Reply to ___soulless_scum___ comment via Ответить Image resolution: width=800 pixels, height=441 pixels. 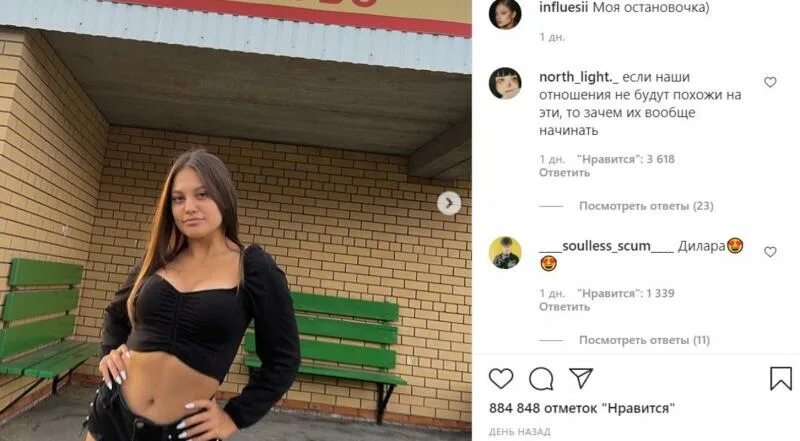coord(564,307)
